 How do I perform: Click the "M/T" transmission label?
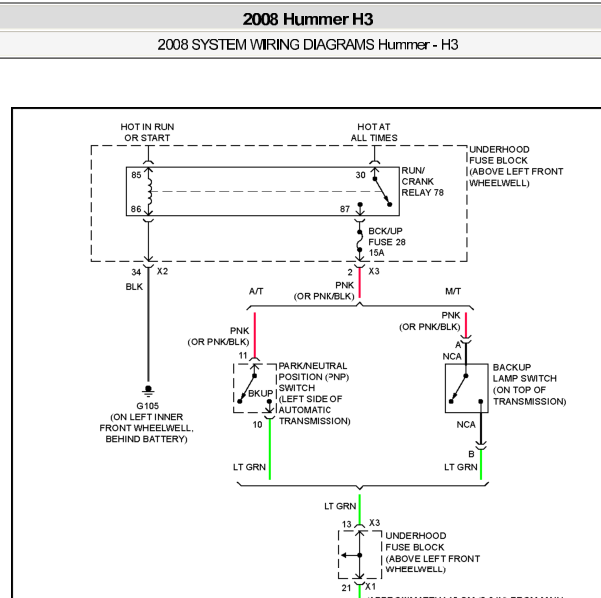click(x=453, y=291)
